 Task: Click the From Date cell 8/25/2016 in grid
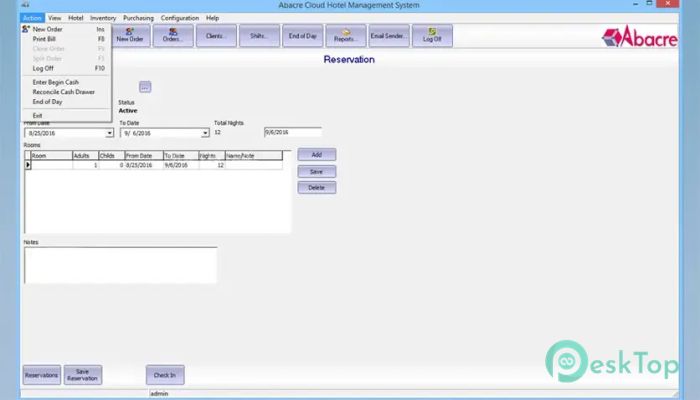(x=144, y=165)
